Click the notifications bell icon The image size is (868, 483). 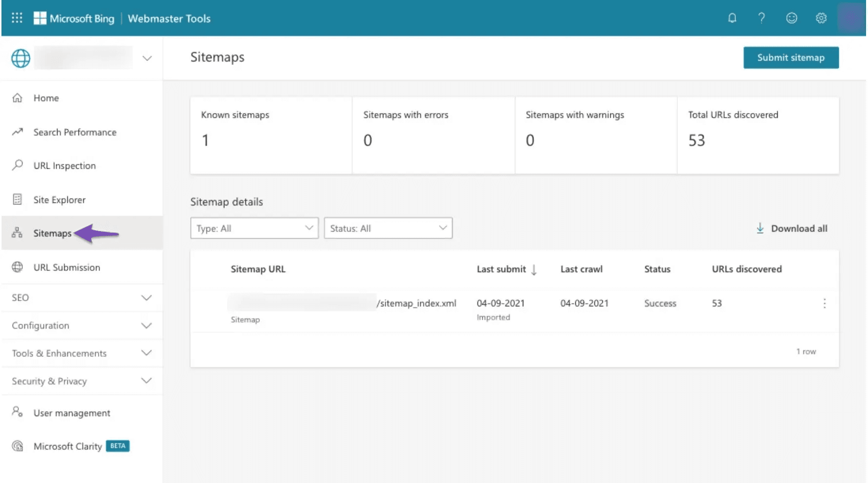[x=732, y=18]
